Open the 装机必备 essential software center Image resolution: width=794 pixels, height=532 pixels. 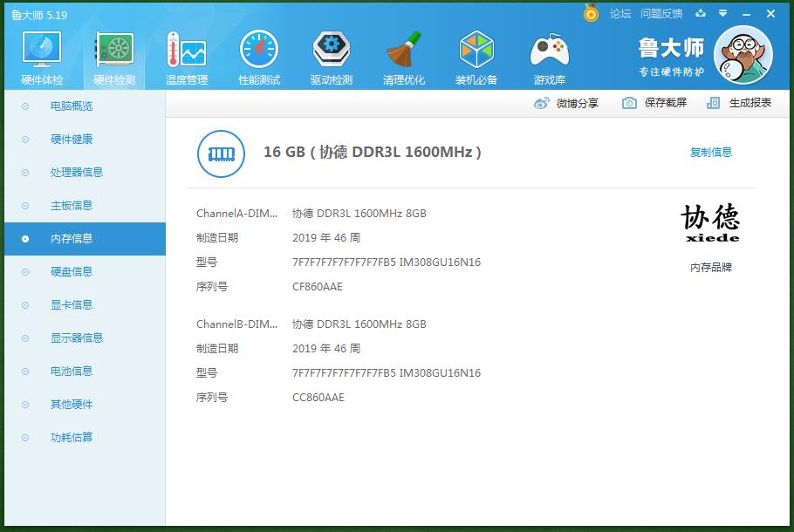[x=476, y=55]
